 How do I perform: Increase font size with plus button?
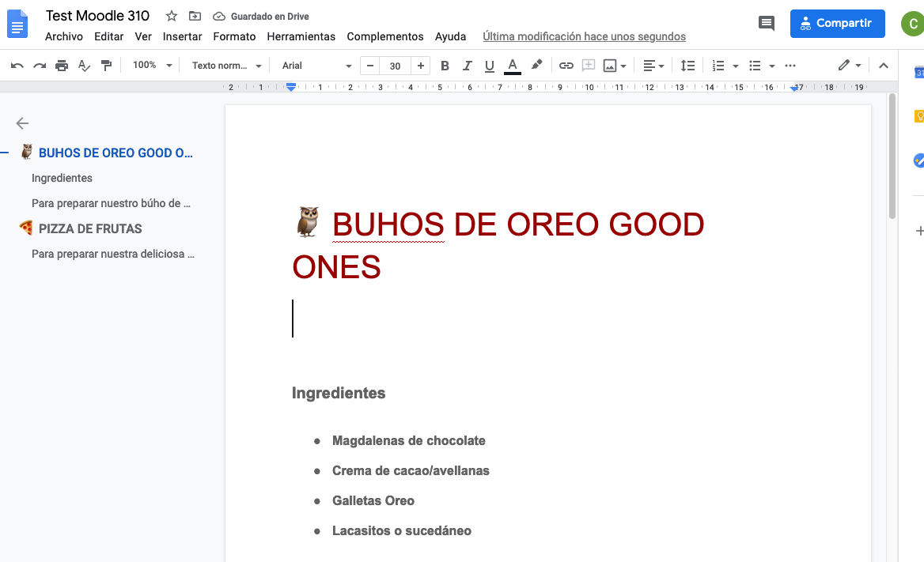tap(421, 66)
